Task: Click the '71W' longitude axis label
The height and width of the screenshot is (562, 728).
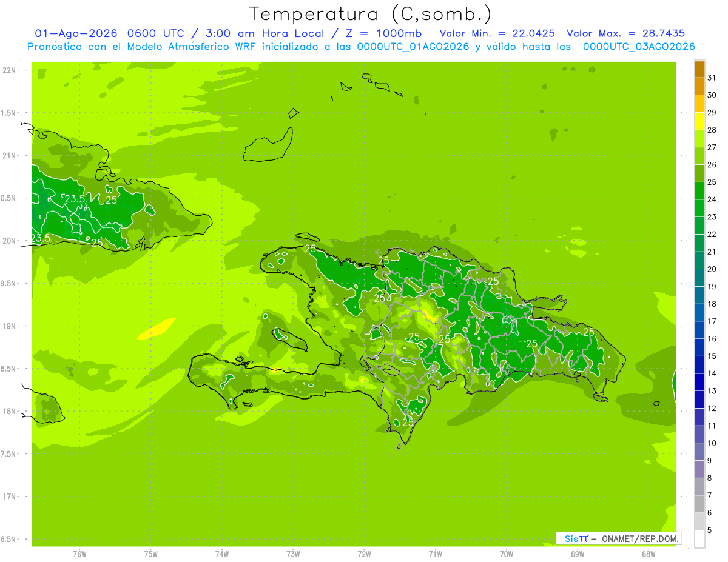Action: tap(435, 554)
